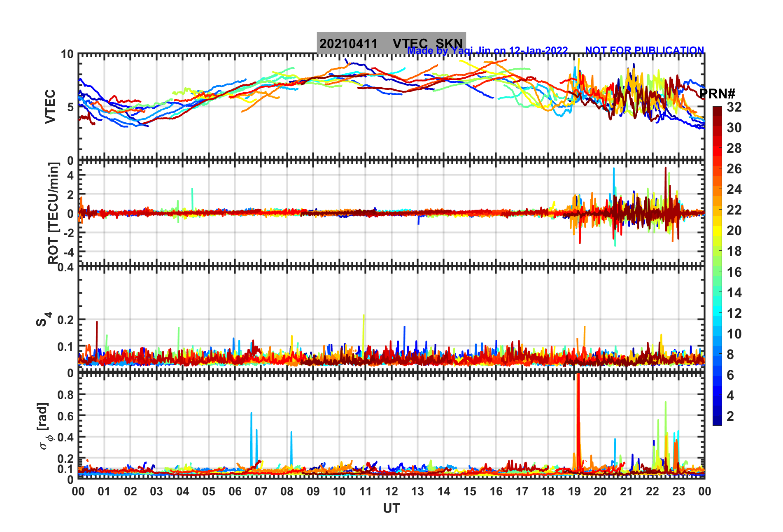
Task: Click PRN colorbar tick label "24"
Action: pos(734,189)
